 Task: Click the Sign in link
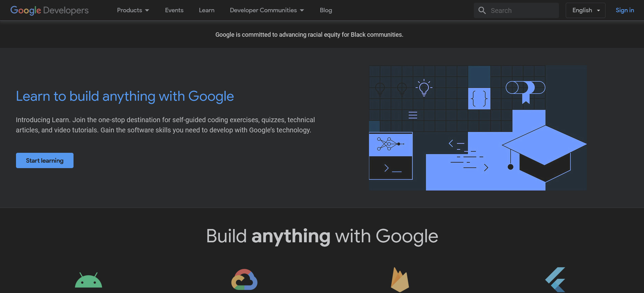pyautogui.click(x=625, y=10)
